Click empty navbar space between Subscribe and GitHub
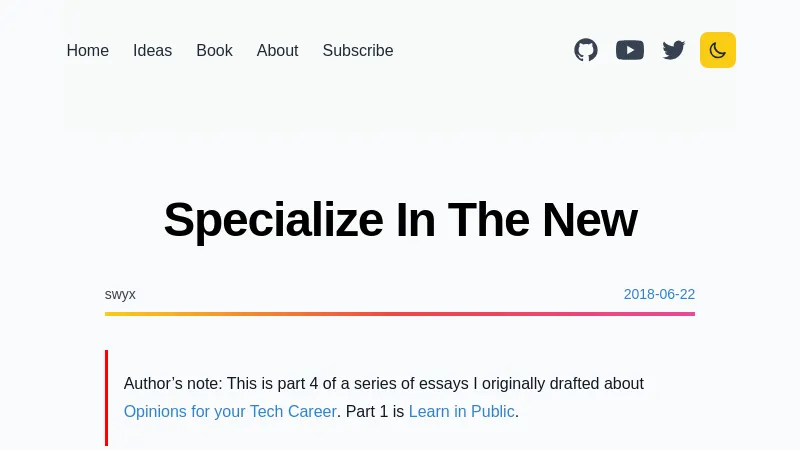The height and width of the screenshot is (450, 800). 480,51
